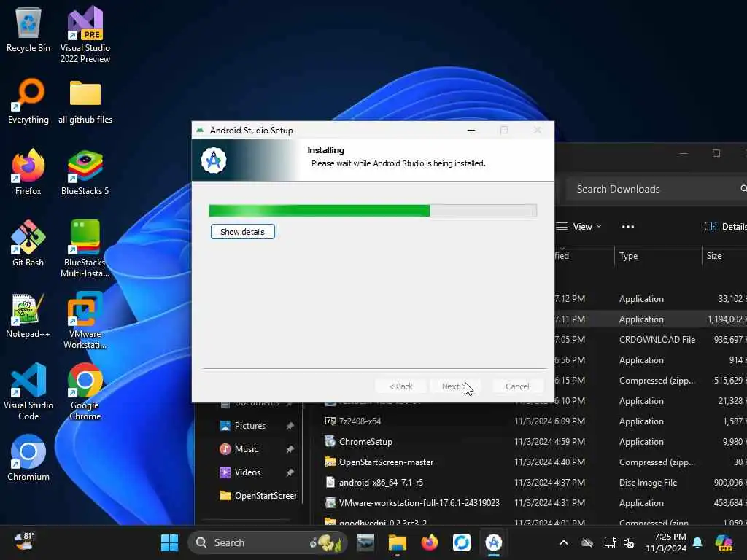The width and height of the screenshot is (747, 560).
Task: Unpin Pictures using its pin icon
Action: pyautogui.click(x=290, y=426)
